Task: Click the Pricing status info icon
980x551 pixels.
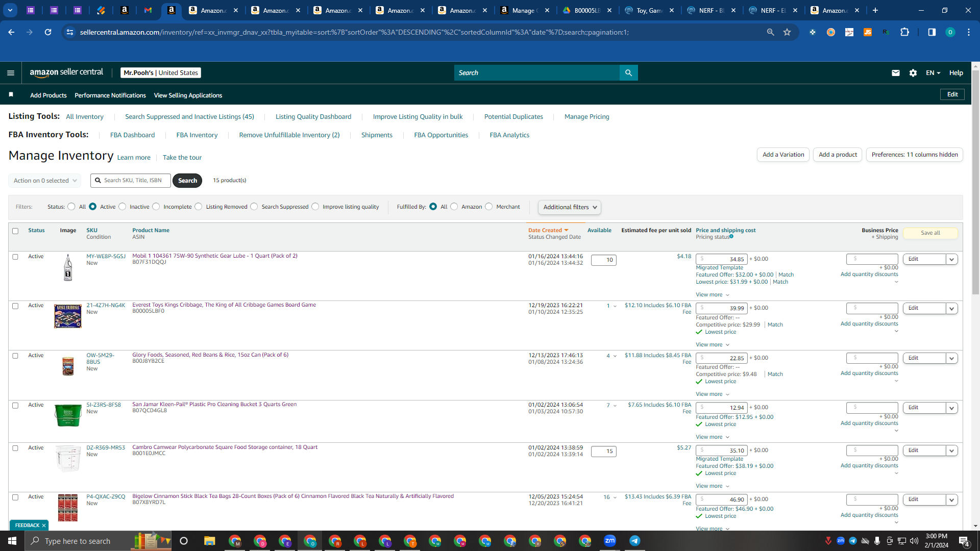Action: 731,236
